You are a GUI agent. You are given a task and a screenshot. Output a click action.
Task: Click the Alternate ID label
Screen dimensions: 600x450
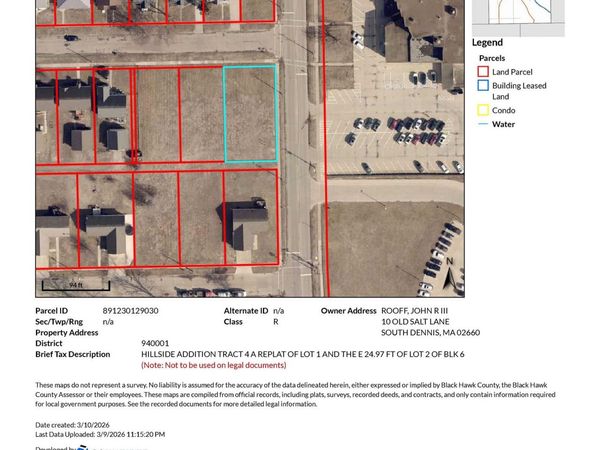(246, 311)
